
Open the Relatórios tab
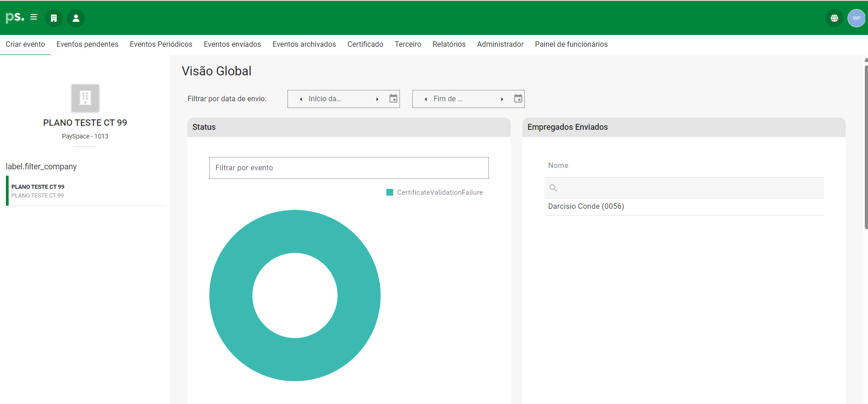coord(449,44)
